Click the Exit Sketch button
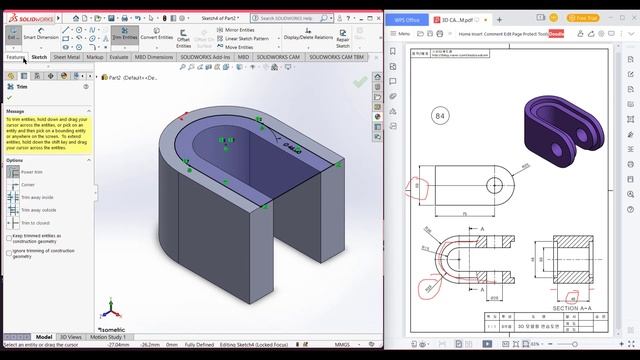Viewport: 640px width, 360px height. [x=13, y=34]
